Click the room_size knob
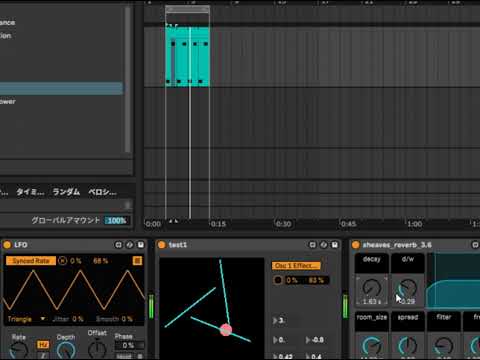 pyautogui.click(x=372, y=346)
